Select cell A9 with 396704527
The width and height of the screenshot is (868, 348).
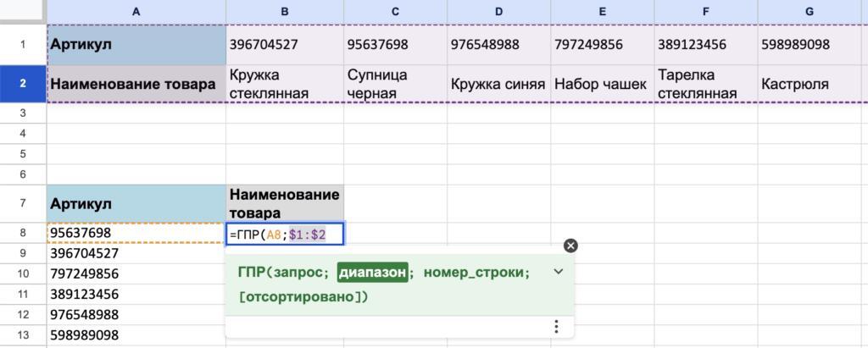136,253
